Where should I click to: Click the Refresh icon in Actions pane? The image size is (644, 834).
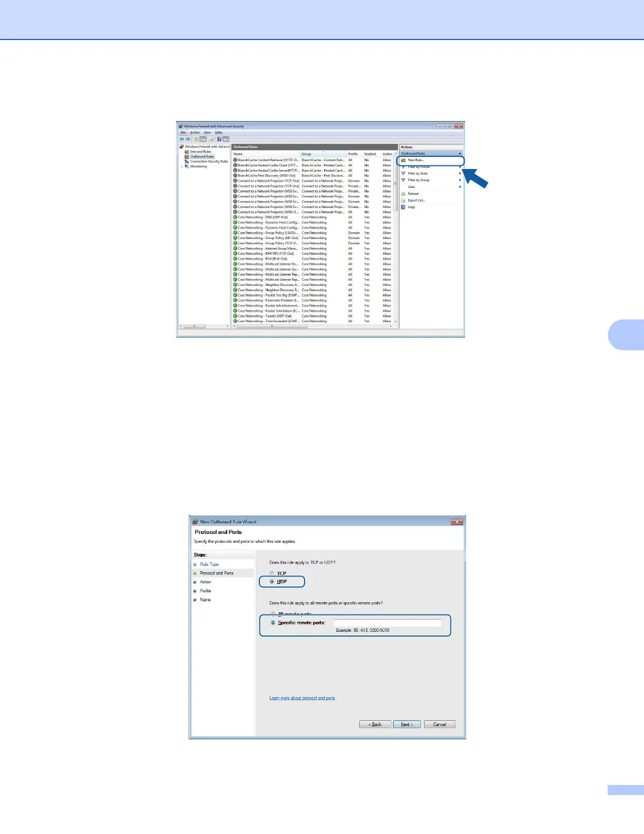404,194
